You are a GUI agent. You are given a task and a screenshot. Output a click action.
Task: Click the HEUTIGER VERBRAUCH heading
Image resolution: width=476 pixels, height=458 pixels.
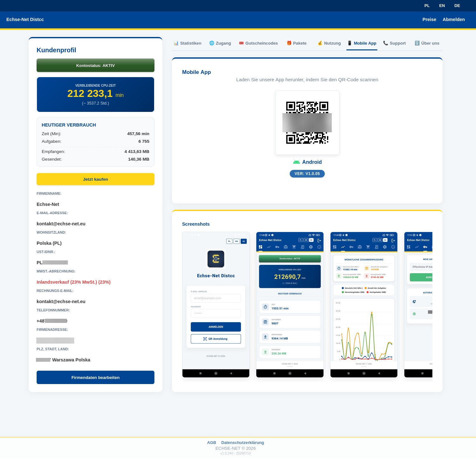point(69,125)
